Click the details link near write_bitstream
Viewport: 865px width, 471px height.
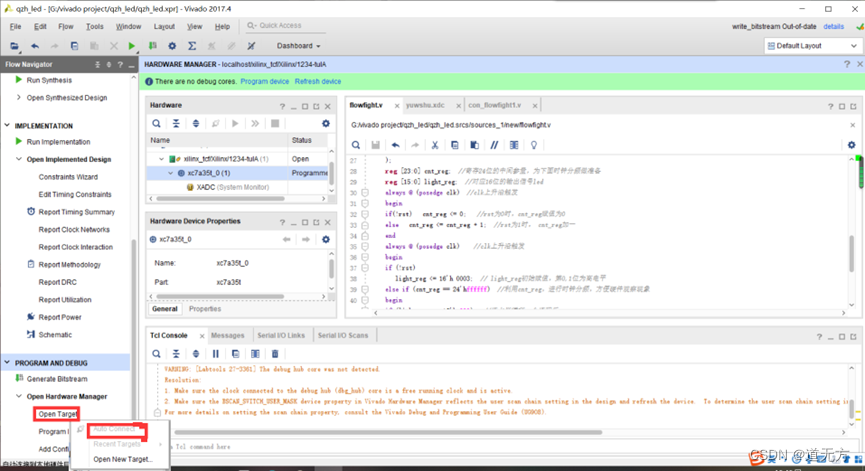click(834, 26)
